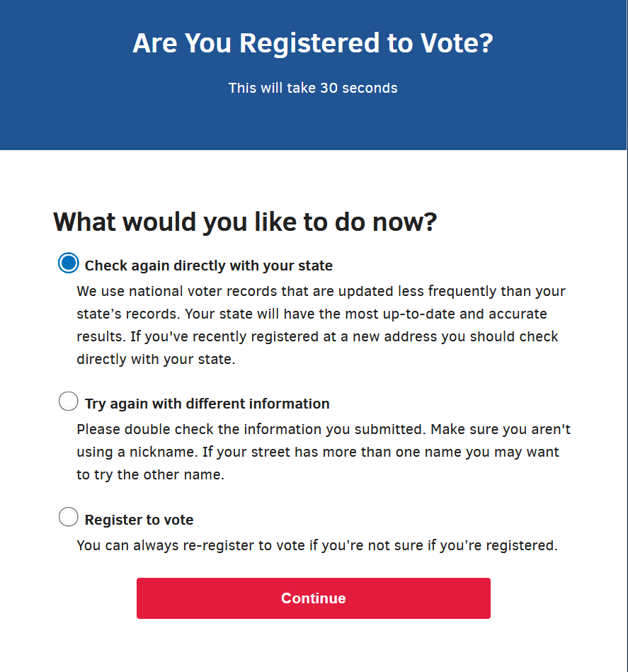Click the question "What would you like to do now?"

(x=245, y=222)
